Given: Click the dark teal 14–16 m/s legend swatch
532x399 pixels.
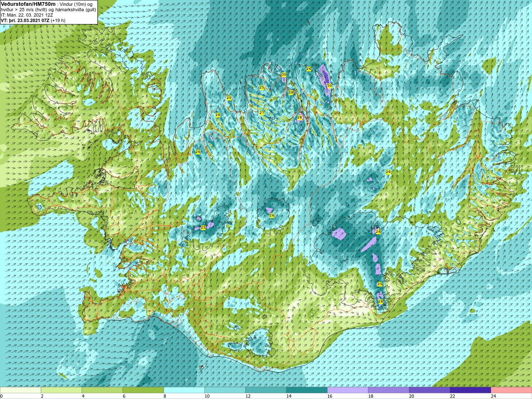Looking at the screenshot, I should [307, 390].
